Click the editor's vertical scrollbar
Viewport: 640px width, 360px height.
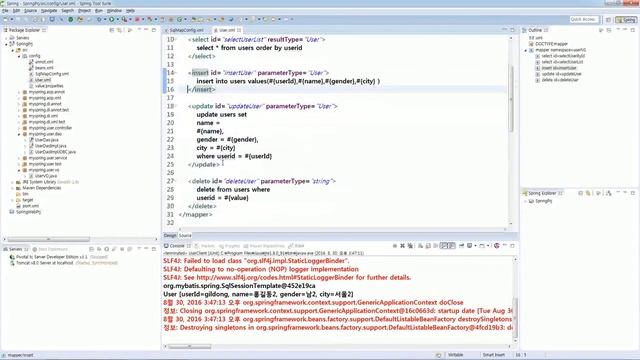point(511,98)
